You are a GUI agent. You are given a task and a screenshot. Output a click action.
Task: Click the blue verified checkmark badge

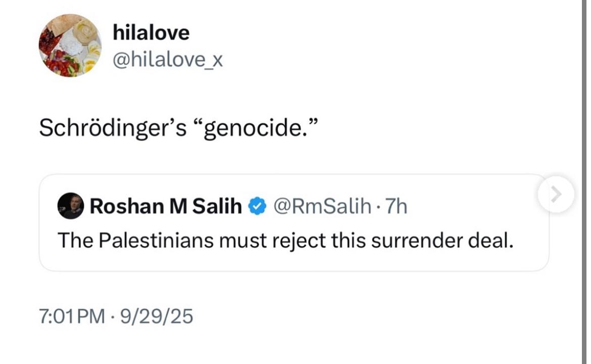257,206
